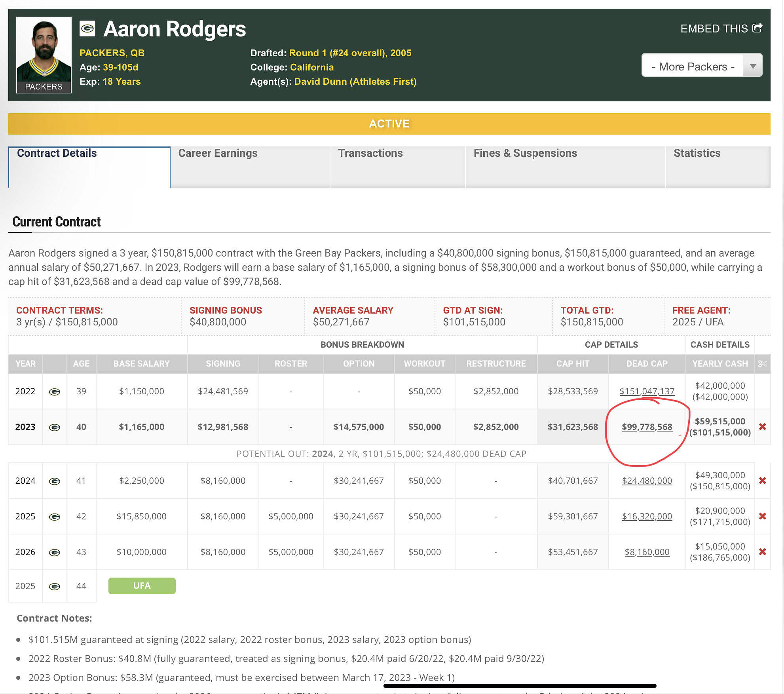Click the More Packers dropdown arrow
Viewport: 784px width, 694px height.
pyautogui.click(x=753, y=66)
